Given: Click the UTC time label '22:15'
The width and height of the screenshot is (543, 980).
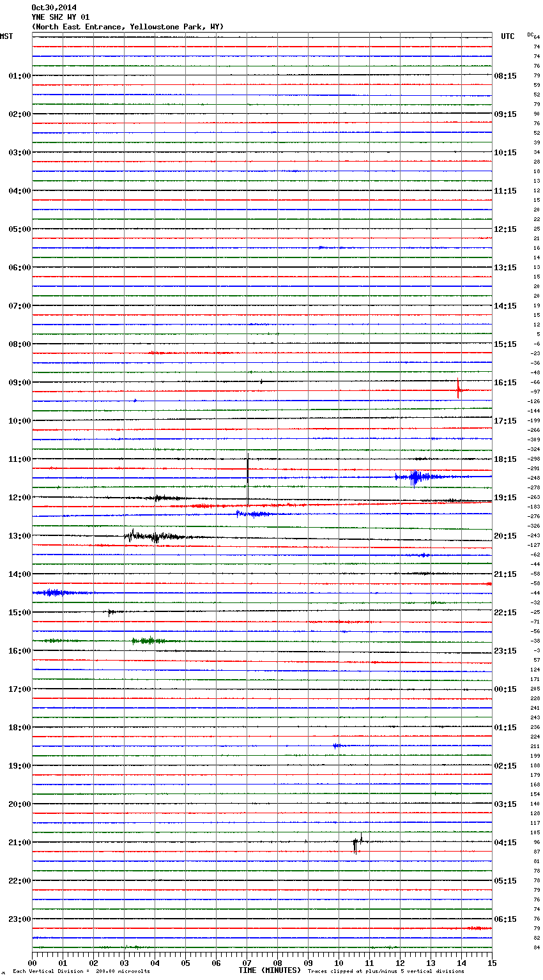Looking at the screenshot, I should [x=505, y=613].
